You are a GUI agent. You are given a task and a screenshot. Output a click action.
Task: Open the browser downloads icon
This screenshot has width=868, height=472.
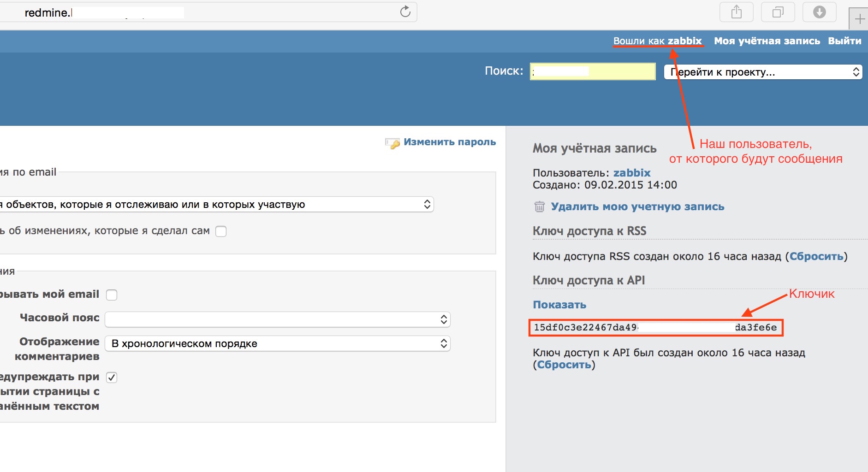819,12
